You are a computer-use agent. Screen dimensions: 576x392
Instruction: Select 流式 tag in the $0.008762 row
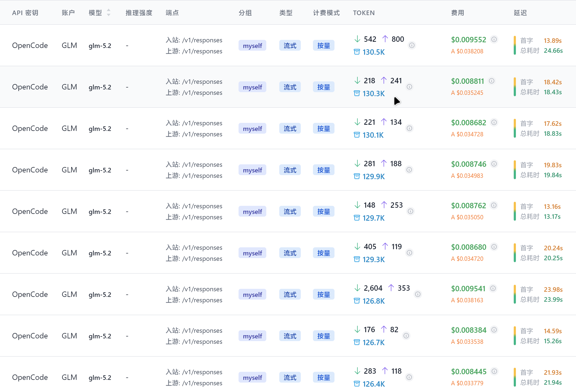pos(290,211)
